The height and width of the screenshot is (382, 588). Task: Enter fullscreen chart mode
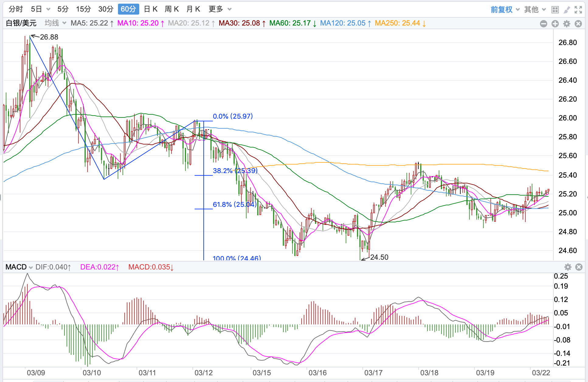[x=578, y=10]
